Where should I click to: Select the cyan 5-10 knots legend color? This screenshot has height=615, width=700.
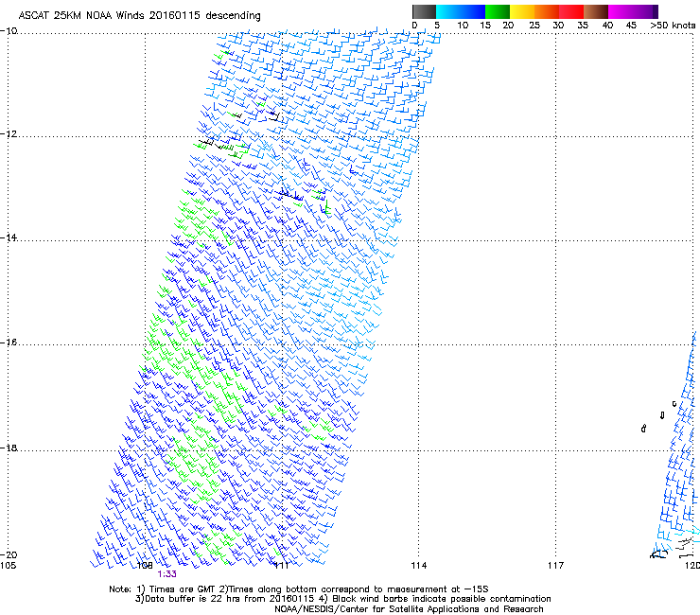pyautogui.click(x=448, y=11)
